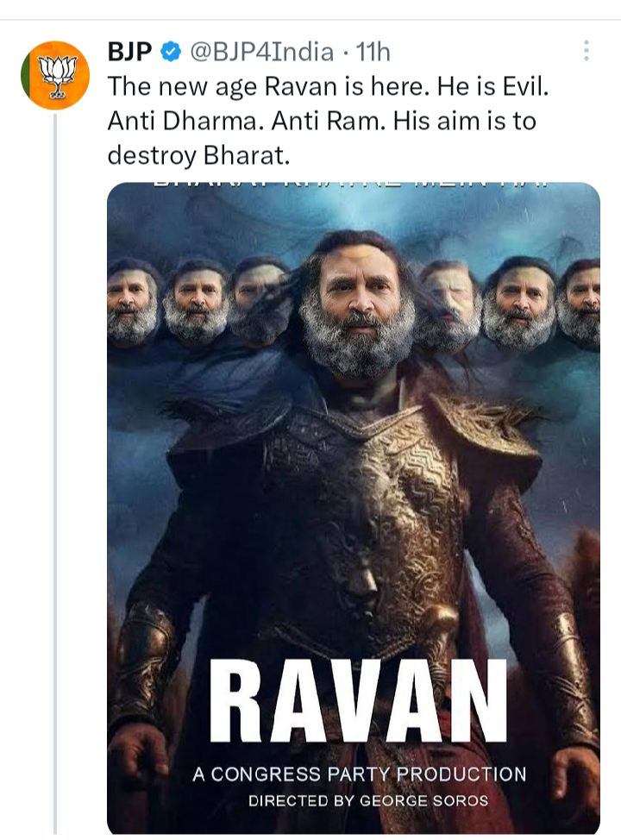Open the Ravan poster image
The image size is (621, 840).
353,509
